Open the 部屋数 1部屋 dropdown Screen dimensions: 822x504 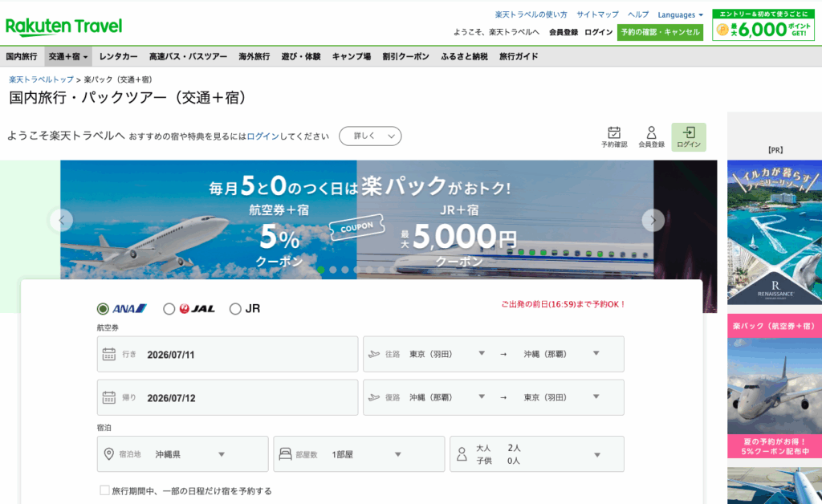coord(359,453)
